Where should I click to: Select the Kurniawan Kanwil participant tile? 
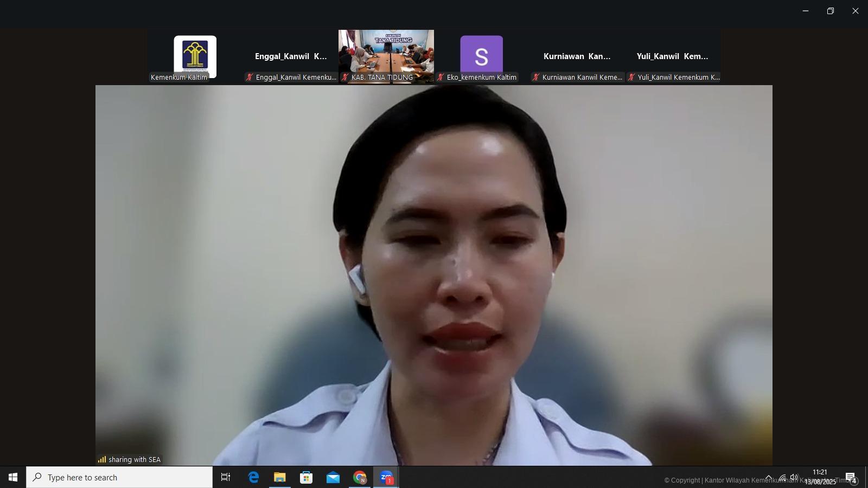coord(577,56)
